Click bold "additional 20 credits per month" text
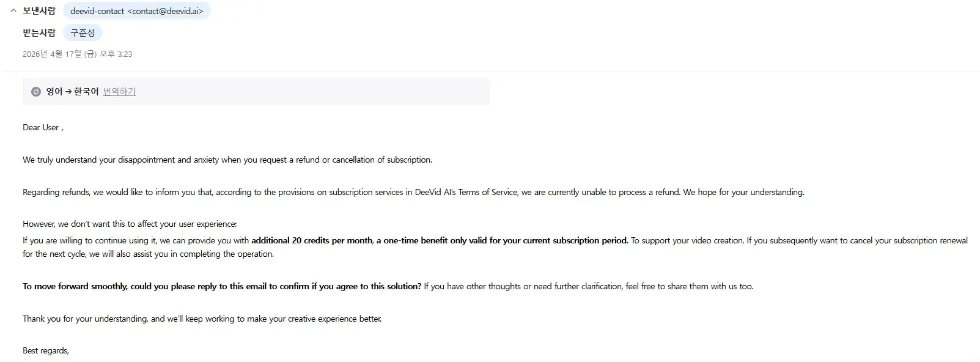The width and height of the screenshot is (980, 362). point(312,241)
